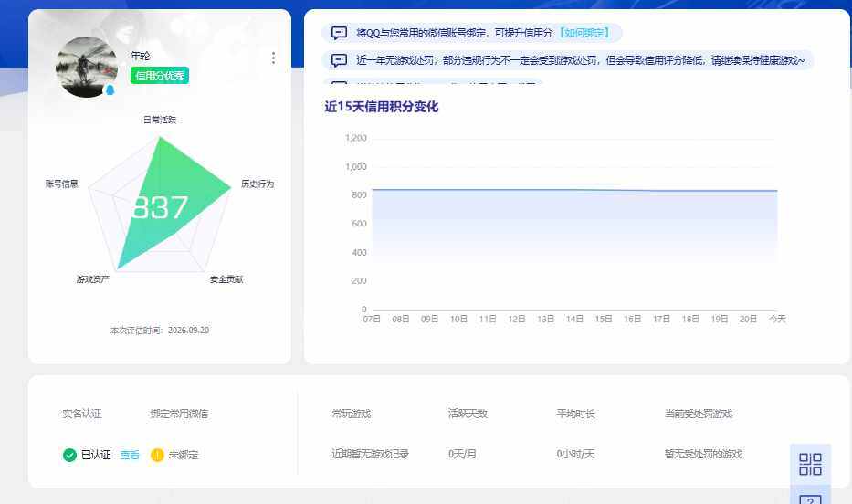The height and width of the screenshot is (504, 852).
Task: Click the 1,200 value on the y-axis
Action: [356, 138]
